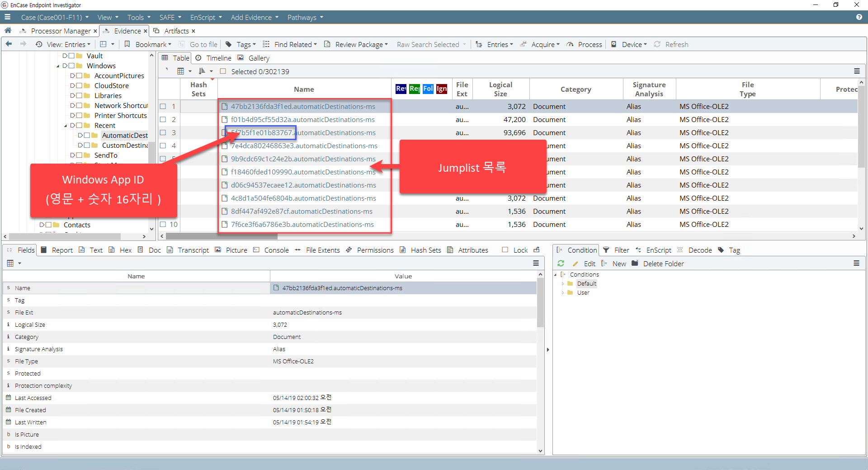Open the EnScript menu
This screenshot has width=868, height=470.
point(206,17)
